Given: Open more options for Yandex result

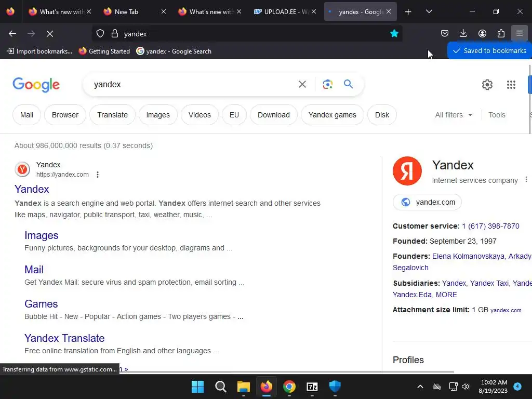Looking at the screenshot, I should (97, 175).
